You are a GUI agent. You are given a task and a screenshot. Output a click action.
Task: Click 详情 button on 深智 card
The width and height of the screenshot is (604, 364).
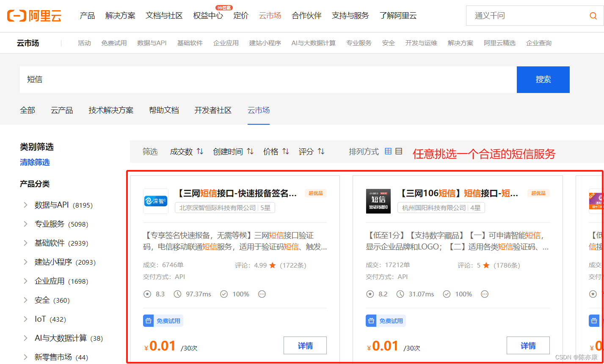[x=305, y=345]
